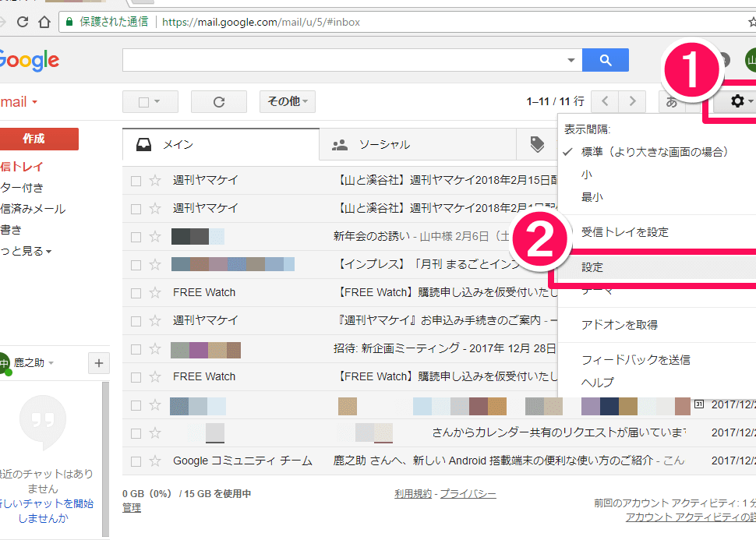Click the blue search magnifier button

(x=605, y=60)
